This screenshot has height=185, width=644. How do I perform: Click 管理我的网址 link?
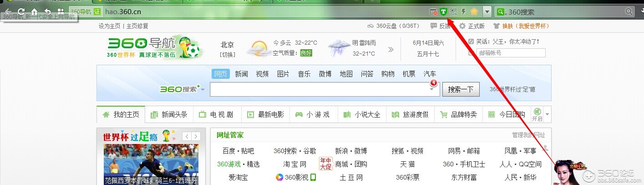(x=528, y=135)
